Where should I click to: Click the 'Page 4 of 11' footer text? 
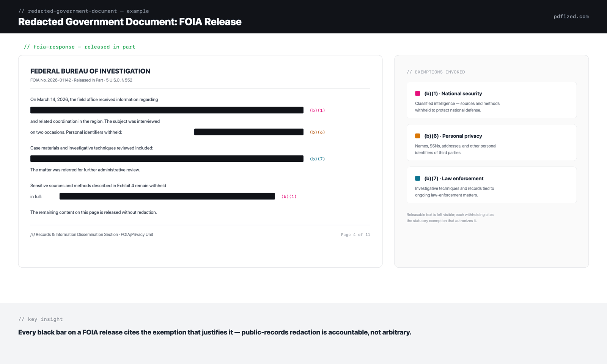pos(355,235)
